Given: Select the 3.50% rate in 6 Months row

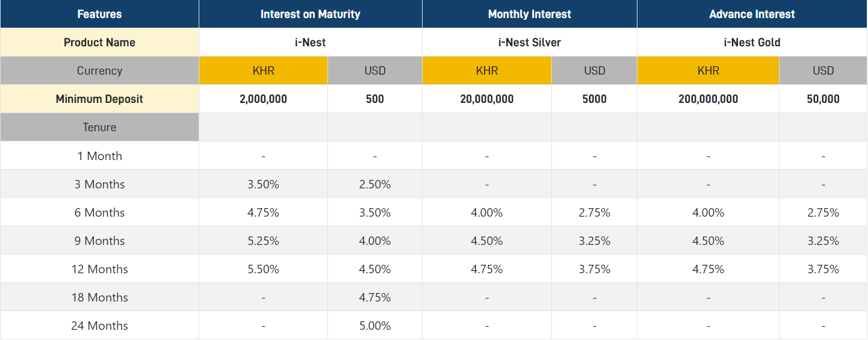Looking at the screenshot, I should click(375, 212).
